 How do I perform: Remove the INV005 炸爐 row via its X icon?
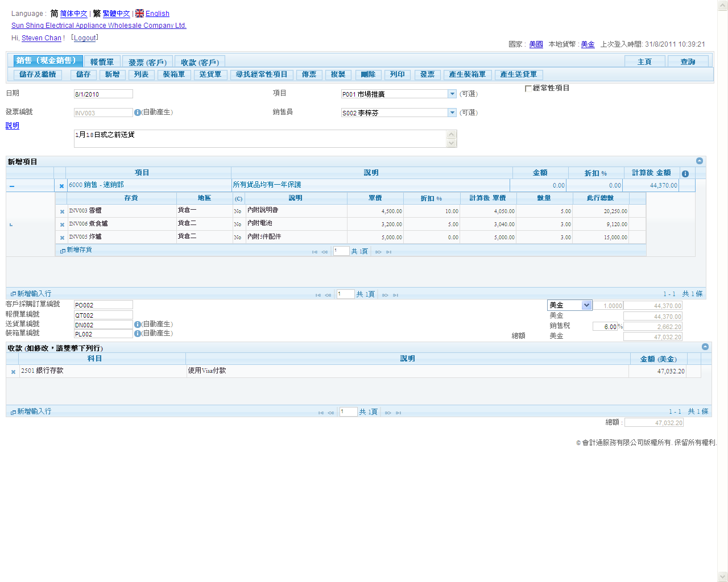pyautogui.click(x=62, y=238)
